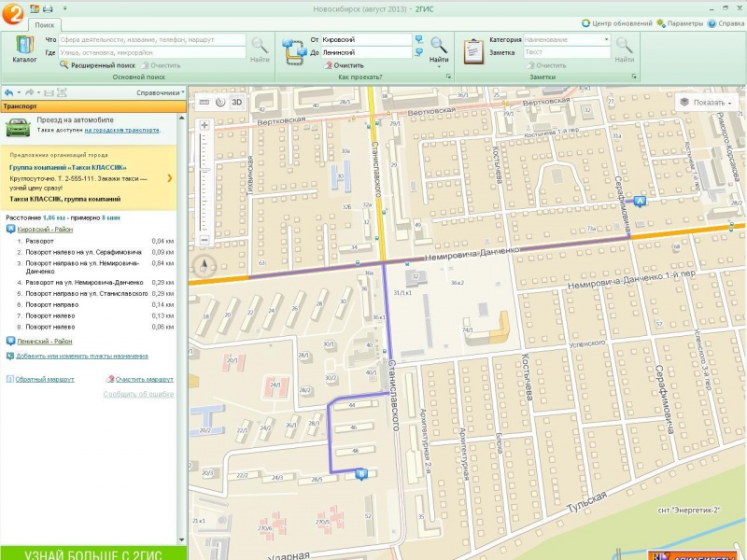747x560 pixels.
Task: Open the Показать layers dropdown on map
Action: (706, 103)
